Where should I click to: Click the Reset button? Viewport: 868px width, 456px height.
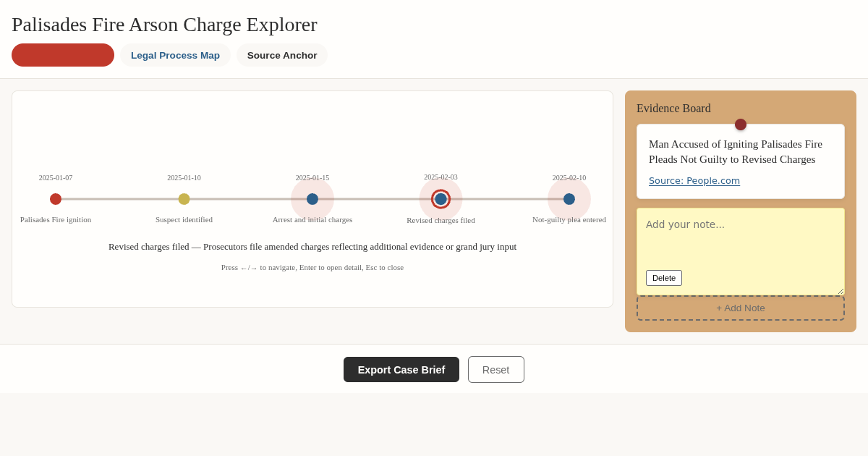click(496, 370)
